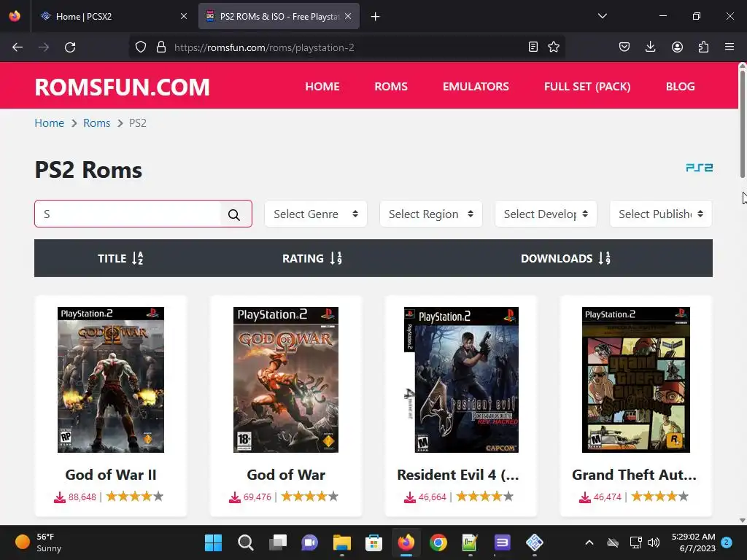Open Microsoft Store from the taskbar

pyautogui.click(x=374, y=542)
